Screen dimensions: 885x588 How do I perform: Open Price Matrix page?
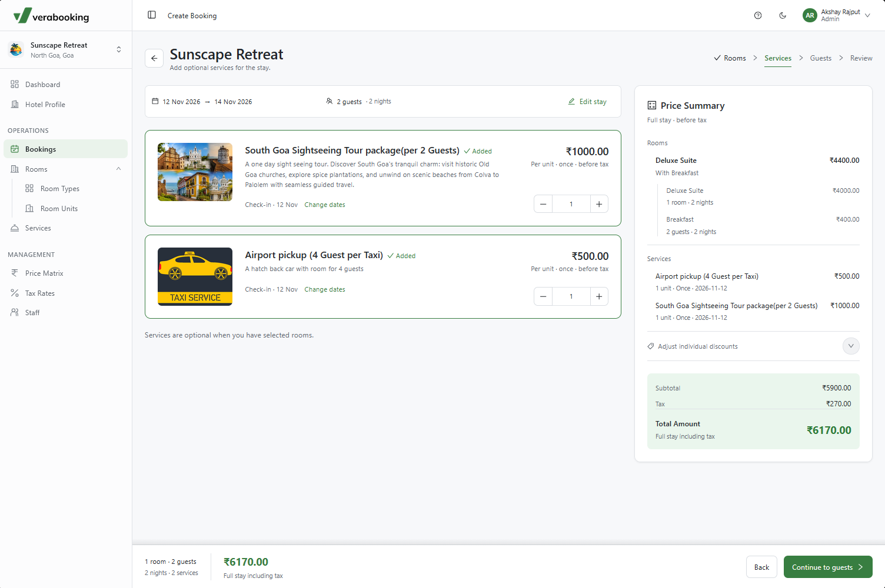(x=66, y=273)
